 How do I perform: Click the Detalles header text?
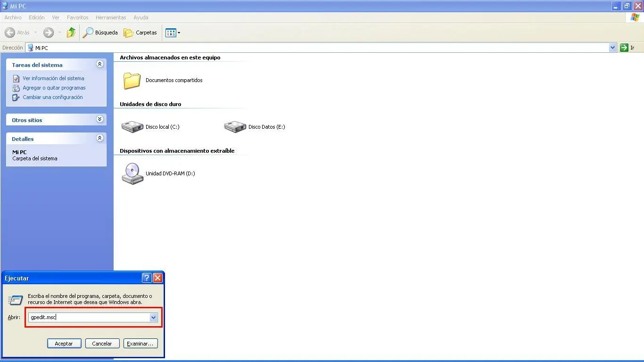[x=23, y=139]
